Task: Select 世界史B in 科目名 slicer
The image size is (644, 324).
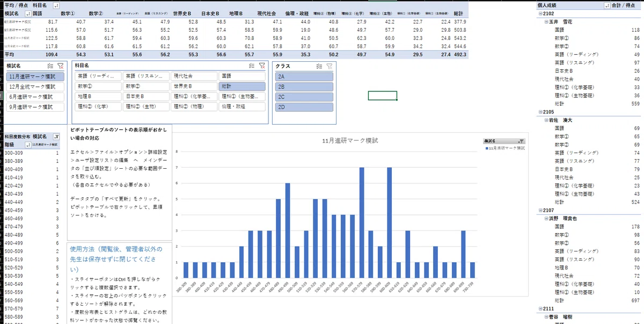Action: point(194,87)
